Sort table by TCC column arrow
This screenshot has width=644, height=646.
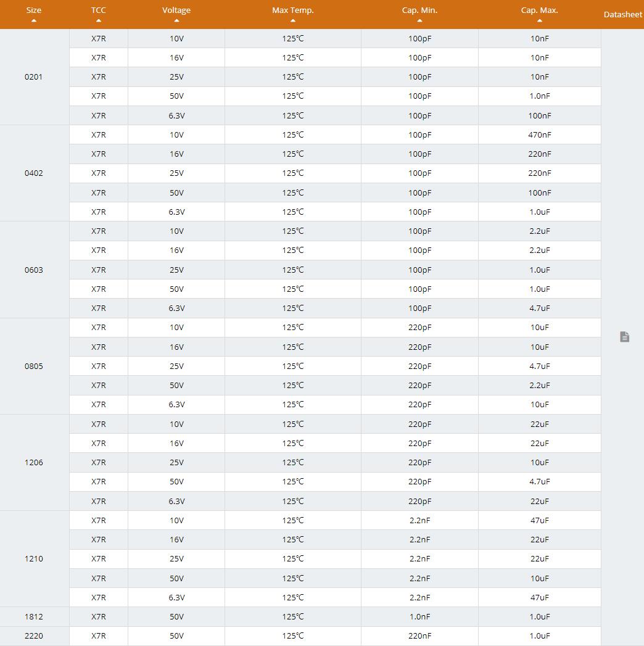[x=99, y=20]
